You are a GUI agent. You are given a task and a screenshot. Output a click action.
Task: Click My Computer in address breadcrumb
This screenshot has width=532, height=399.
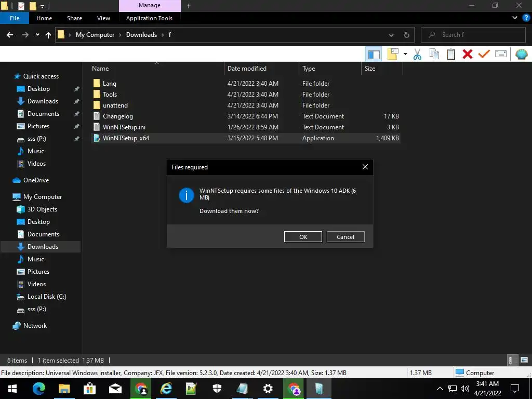click(x=95, y=35)
